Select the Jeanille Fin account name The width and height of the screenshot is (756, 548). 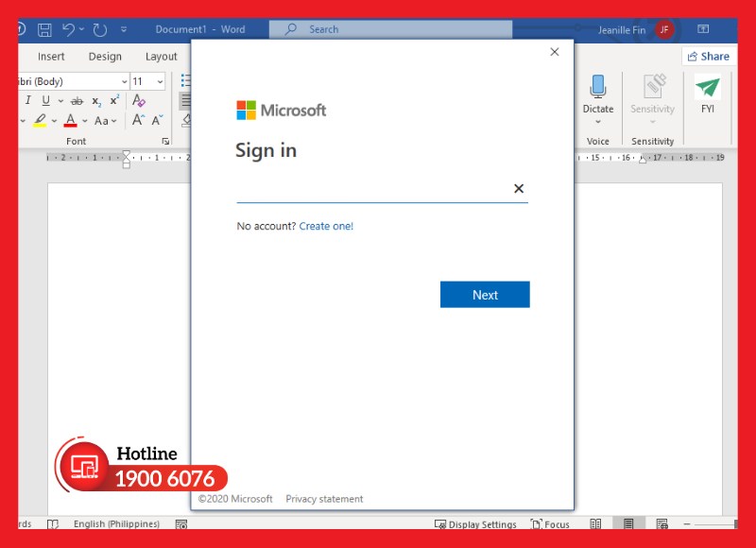click(x=622, y=30)
